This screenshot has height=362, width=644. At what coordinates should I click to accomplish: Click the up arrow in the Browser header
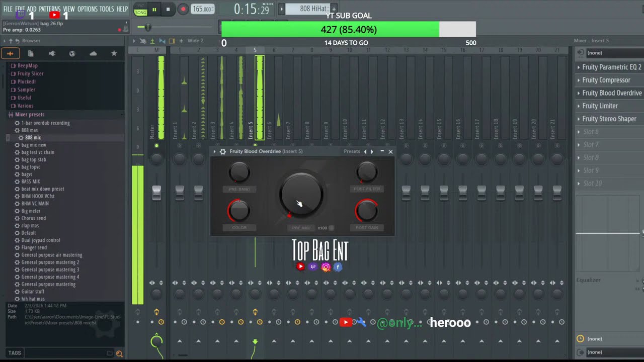click(x=11, y=41)
